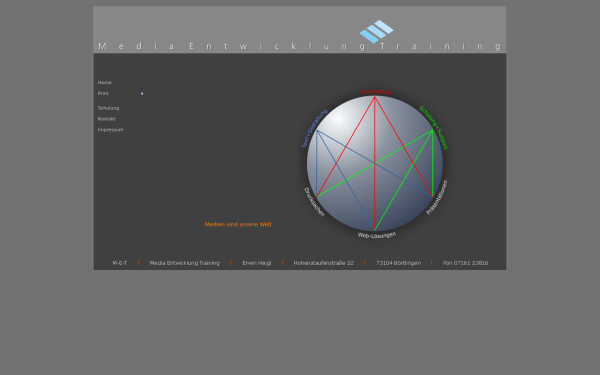Click footer address 'Hohenstaufenstraße 22'

[323, 263]
